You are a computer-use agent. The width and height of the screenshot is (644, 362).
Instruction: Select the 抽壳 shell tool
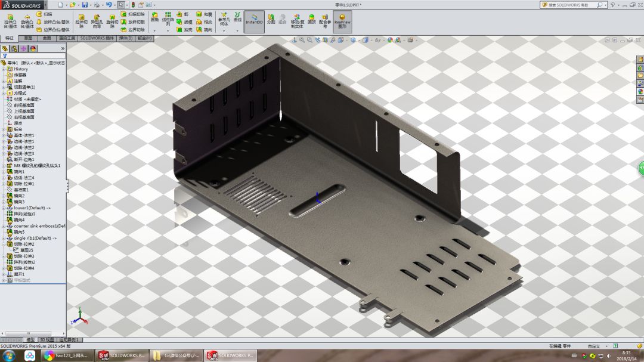click(179, 29)
